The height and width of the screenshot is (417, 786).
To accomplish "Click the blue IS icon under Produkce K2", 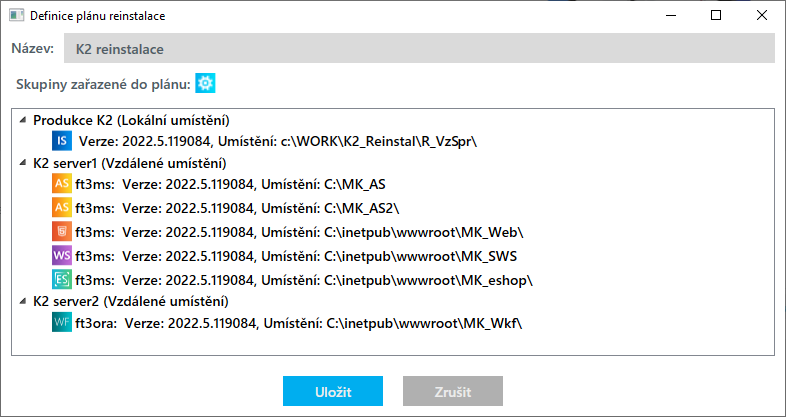I will coord(62,141).
